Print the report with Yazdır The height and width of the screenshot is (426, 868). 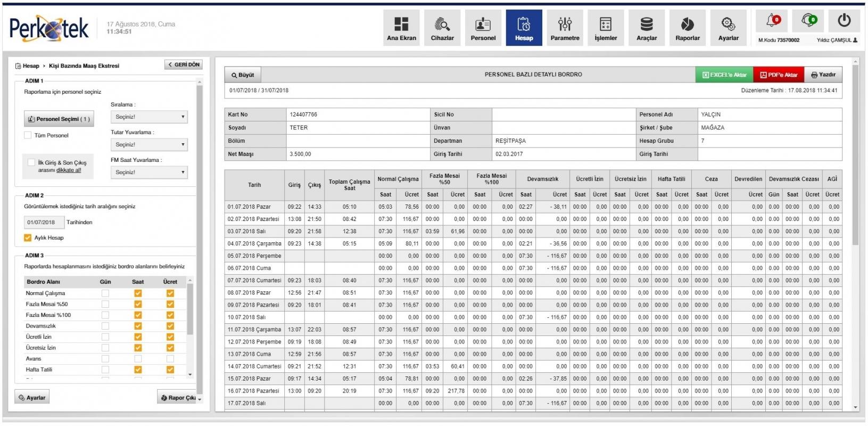(823, 75)
